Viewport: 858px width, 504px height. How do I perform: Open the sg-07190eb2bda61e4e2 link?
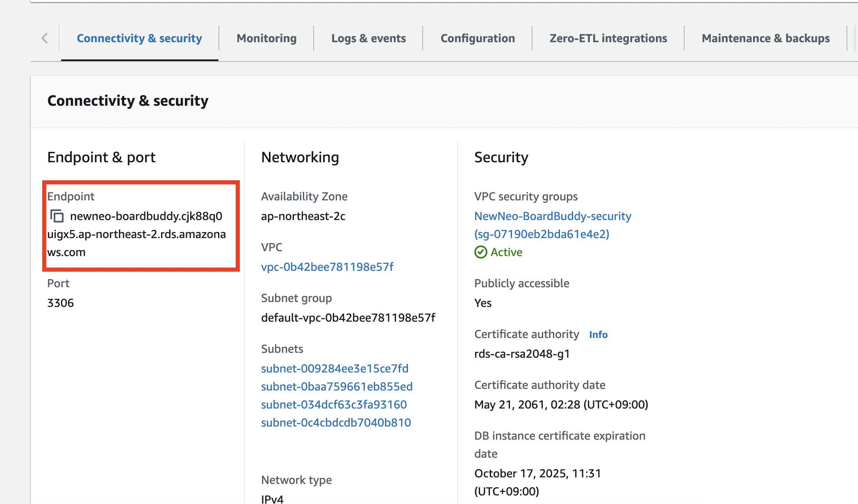click(x=542, y=234)
